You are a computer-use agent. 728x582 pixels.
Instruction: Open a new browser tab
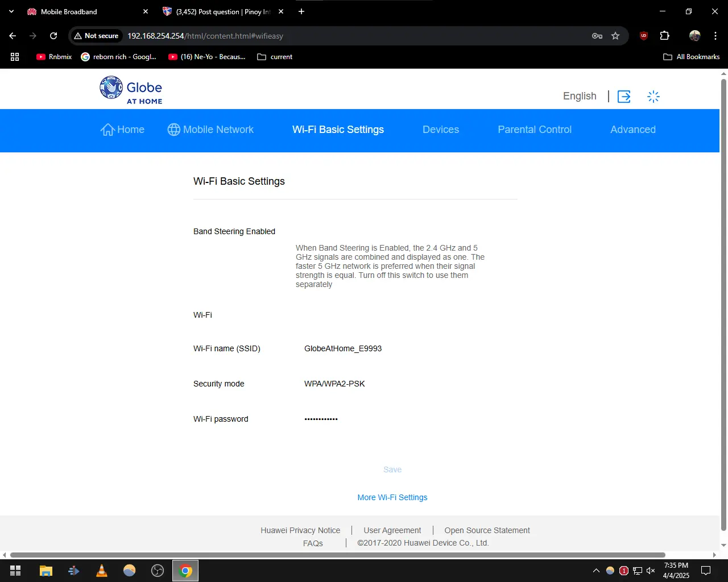[301, 11]
